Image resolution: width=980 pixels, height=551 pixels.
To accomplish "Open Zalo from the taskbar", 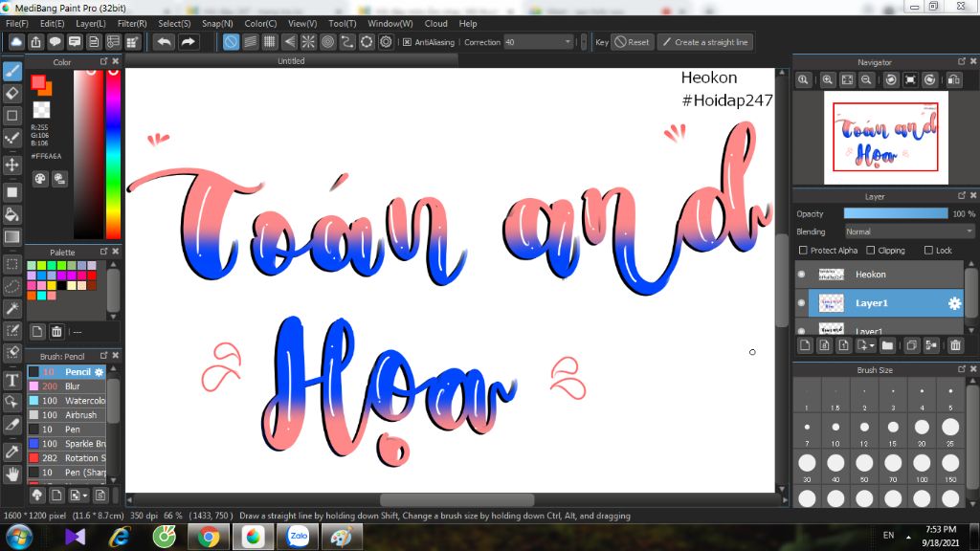I will click(299, 537).
